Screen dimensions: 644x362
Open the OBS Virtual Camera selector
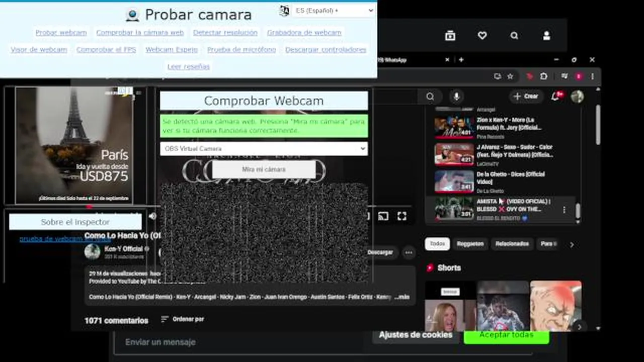[264, 148]
